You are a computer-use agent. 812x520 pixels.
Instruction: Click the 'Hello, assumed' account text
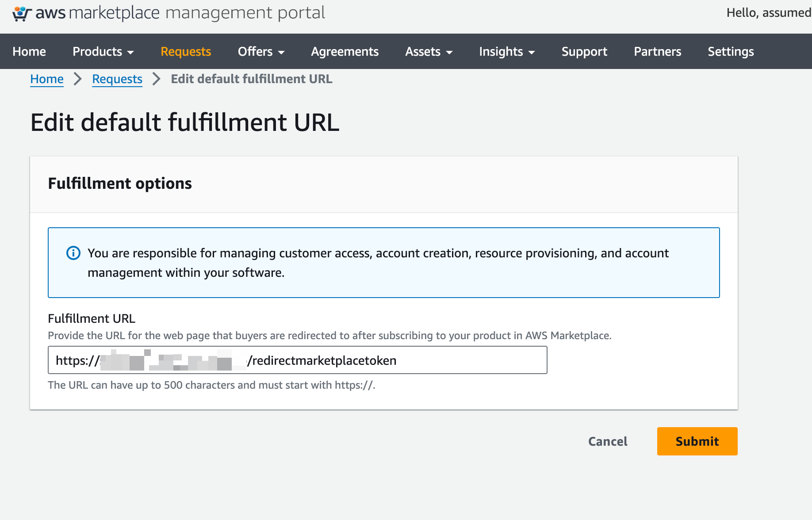(x=769, y=13)
